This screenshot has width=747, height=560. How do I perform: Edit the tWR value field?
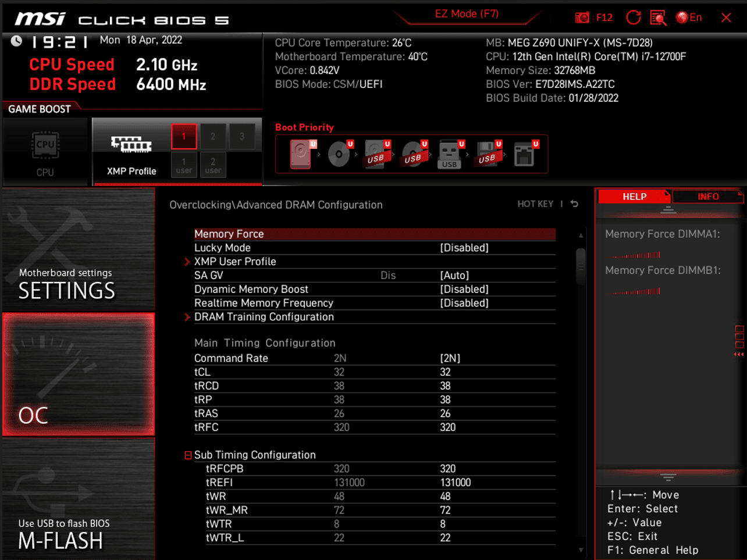pos(445,497)
